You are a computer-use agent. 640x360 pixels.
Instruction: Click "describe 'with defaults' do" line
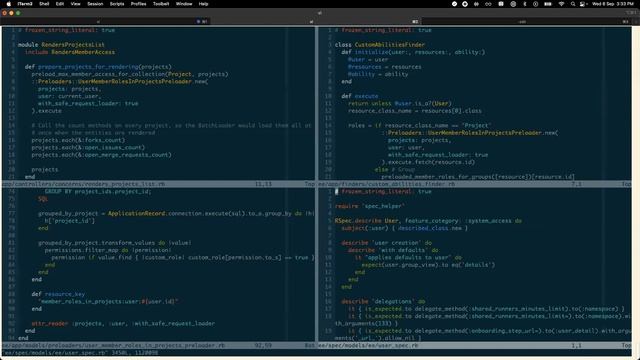click(x=393, y=250)
